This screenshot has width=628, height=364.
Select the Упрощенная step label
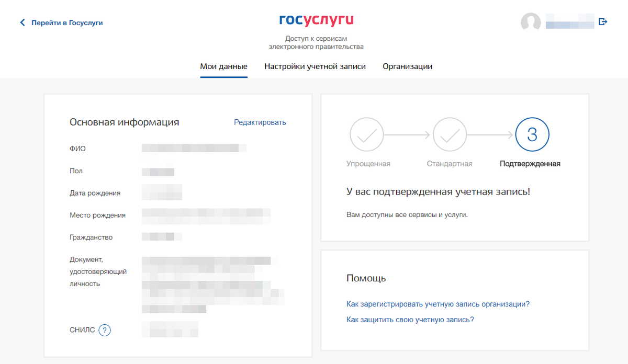click(368, 164)
